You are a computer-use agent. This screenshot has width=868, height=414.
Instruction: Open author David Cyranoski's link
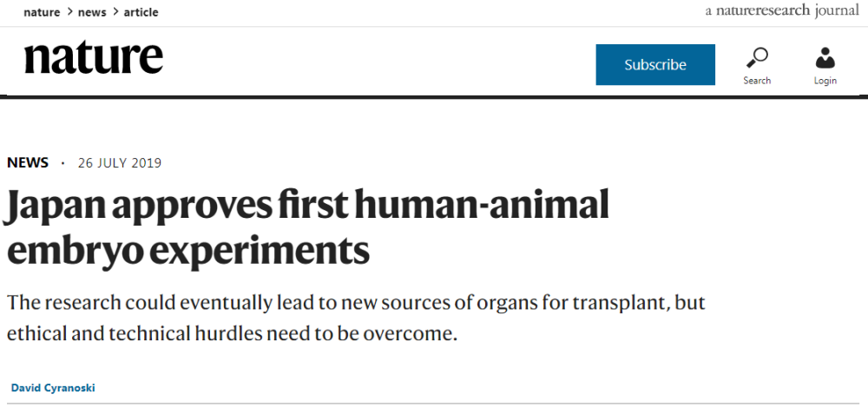tap(53, 388)
